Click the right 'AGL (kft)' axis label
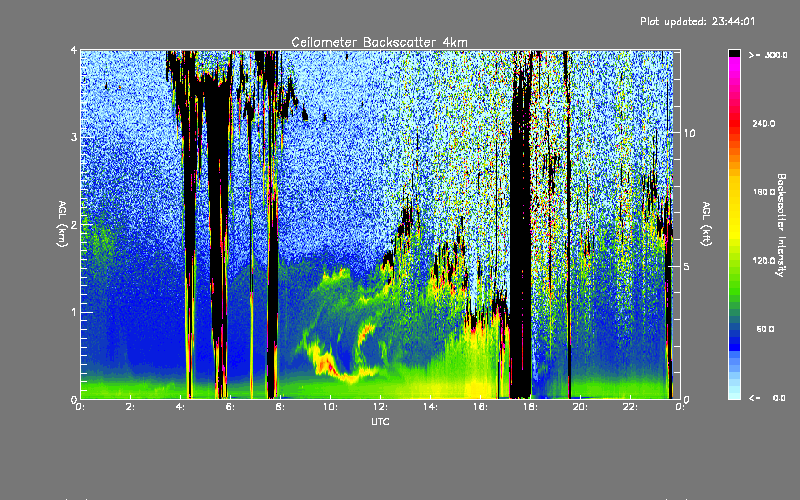The image size is (800, 500). [x=706, y=224]
